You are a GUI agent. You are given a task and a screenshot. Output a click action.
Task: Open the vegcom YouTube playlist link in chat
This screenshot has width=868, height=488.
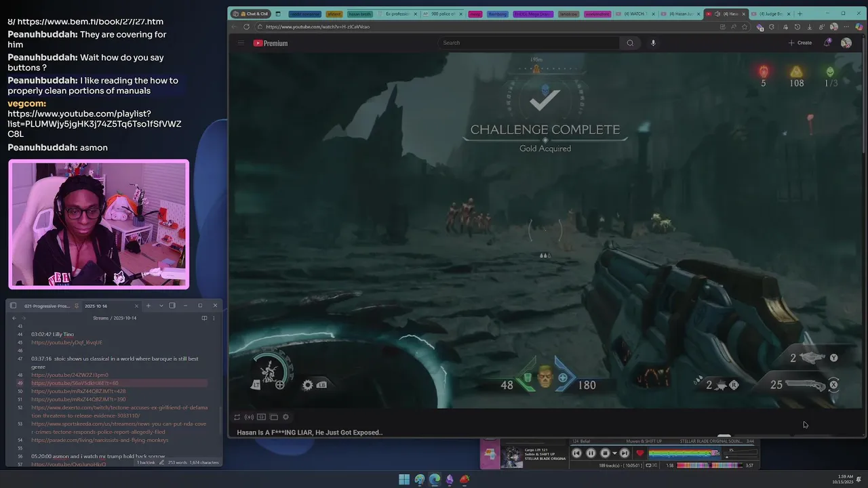coord(94,124)
